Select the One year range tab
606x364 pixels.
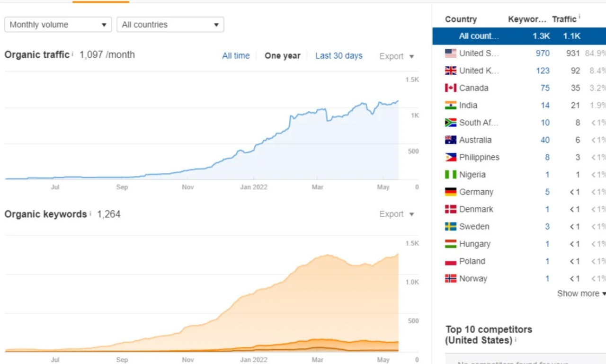[x=282, y=56]
